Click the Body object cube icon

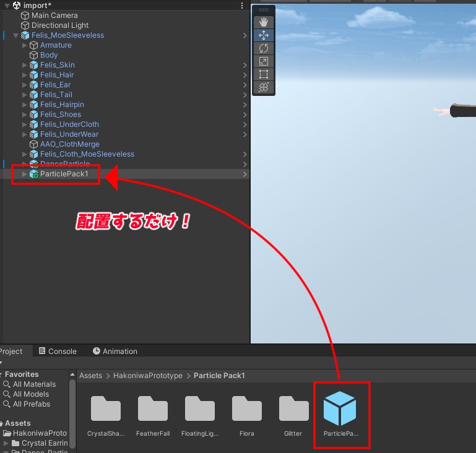[x=33, y=55]
